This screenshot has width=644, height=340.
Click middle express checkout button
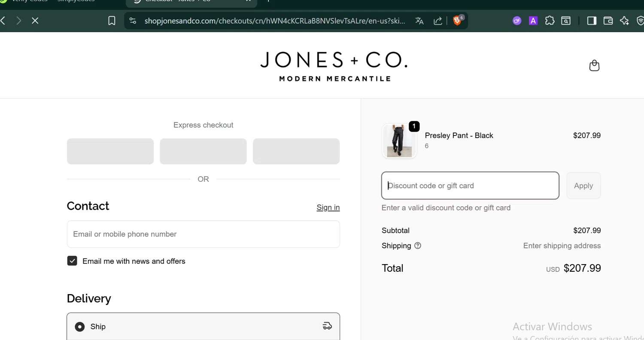click(203, 151)
